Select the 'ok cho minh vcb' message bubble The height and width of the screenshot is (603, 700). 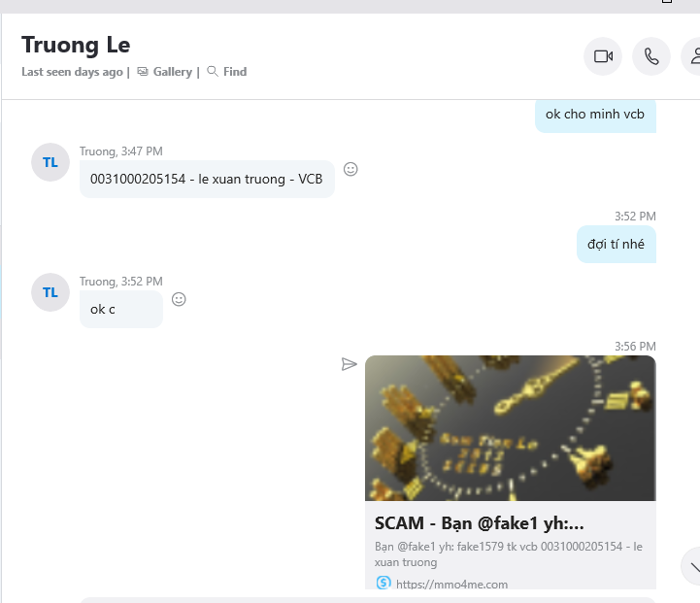point(595,116)
